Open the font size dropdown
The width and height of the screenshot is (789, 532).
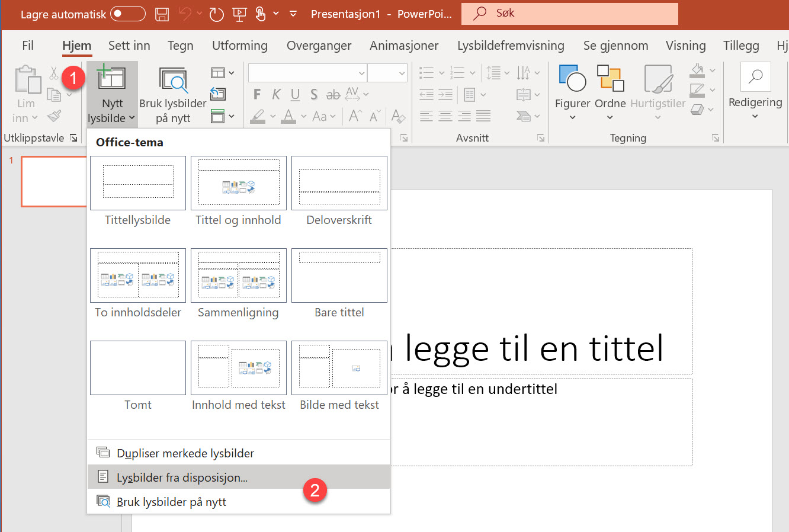(x=387, y=72)
